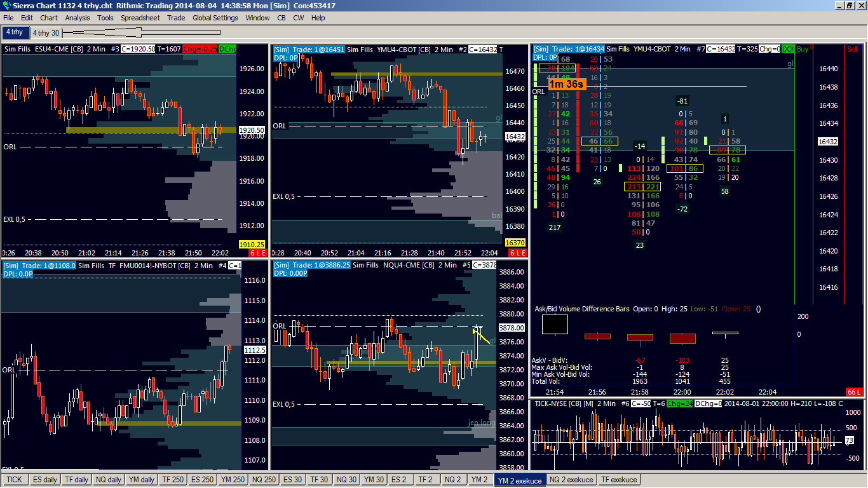
Task: Click the red 'Chg=-0.25' field in ES header
Action: pyautogui.click(x=200, y=49)
